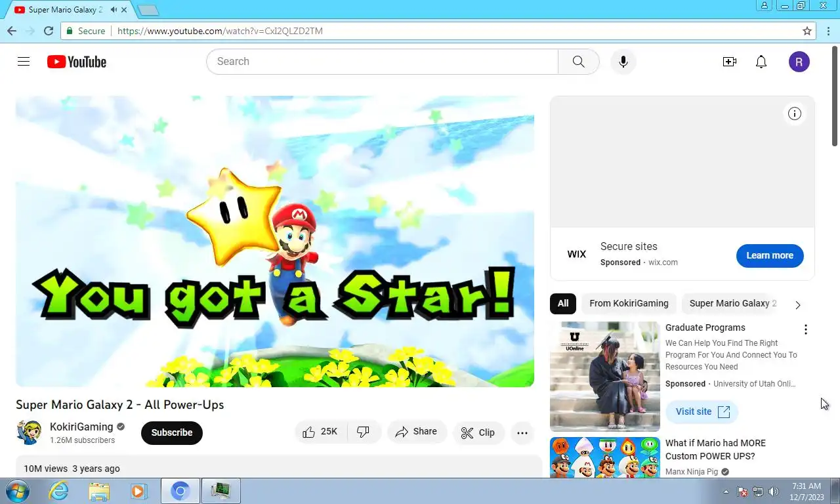This screenshot has width=840, height=504.
Task: Select the From KokiriGaming chip
Action: pyautogui.click(x=629, y=303)
